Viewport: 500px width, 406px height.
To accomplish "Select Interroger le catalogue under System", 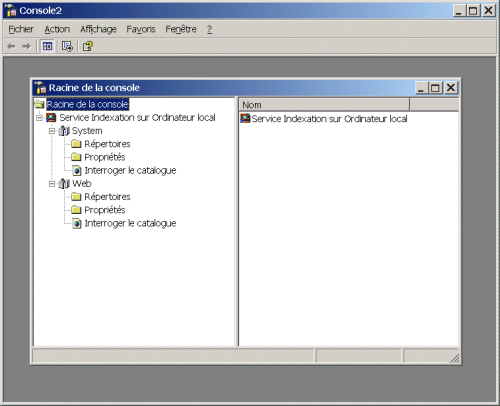I will pyautogui.click(x=130, y=170).
